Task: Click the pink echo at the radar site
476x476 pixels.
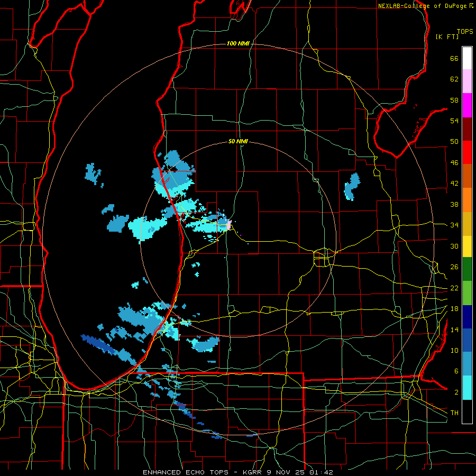Action: tap(229, 225)
